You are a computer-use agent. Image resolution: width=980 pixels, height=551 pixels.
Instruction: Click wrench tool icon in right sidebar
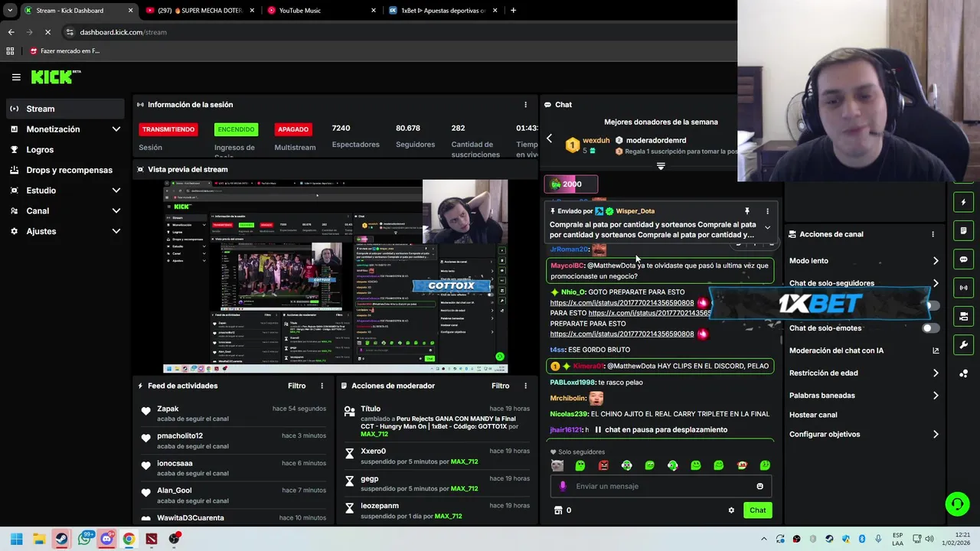click(x=963, y=344)
